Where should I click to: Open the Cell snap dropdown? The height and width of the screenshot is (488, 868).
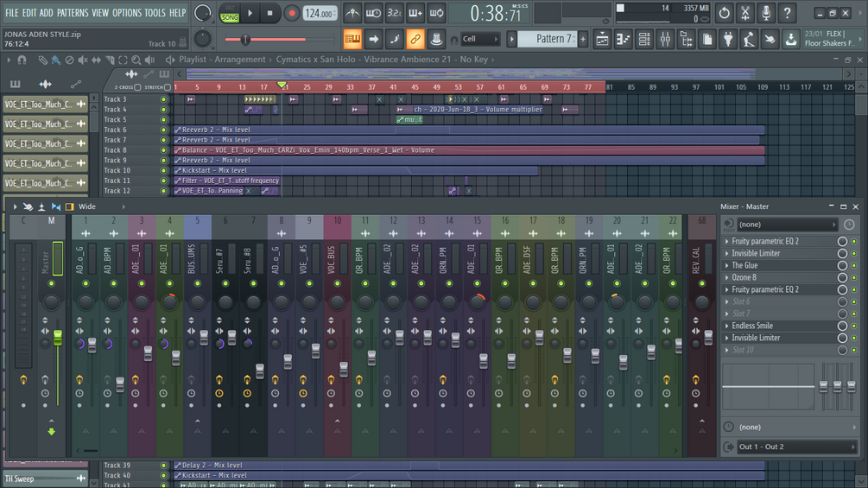(x=480, y=39)
